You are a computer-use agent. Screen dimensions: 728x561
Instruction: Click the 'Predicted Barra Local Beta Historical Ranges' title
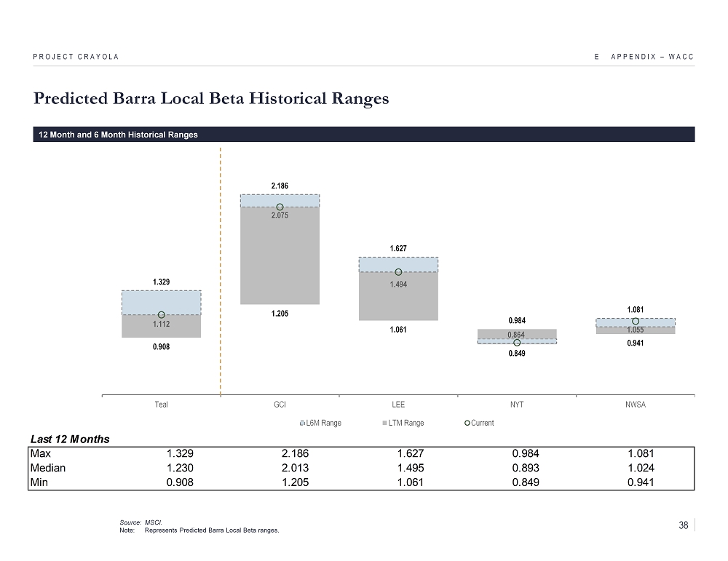[x=210, y=99]
